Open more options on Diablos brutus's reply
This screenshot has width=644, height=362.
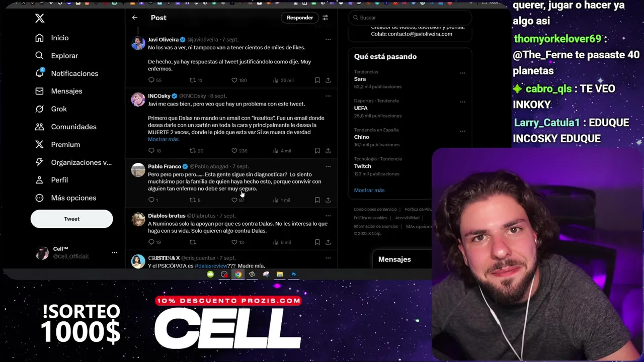[x=328, y=215]
